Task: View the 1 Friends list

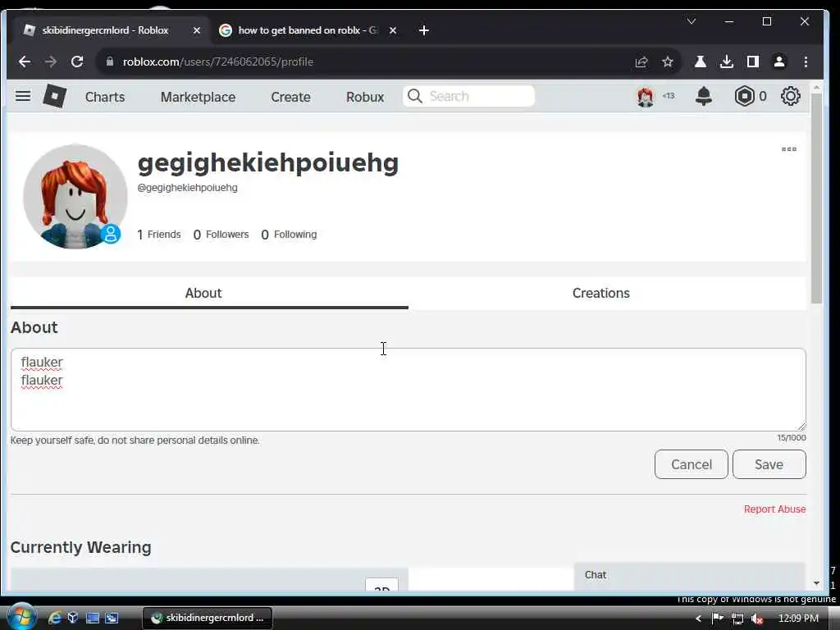Action: [159, 235]
